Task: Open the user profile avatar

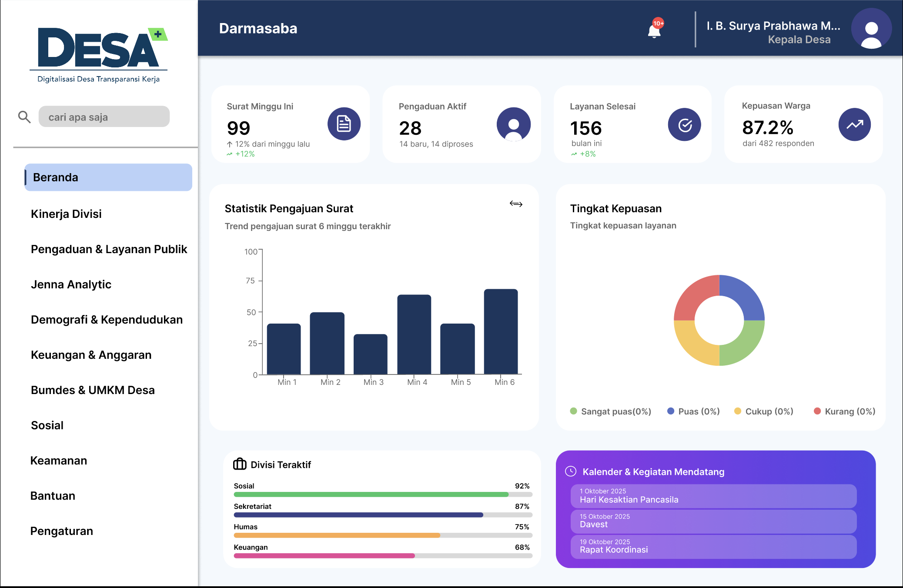Action: click(871, 29)
